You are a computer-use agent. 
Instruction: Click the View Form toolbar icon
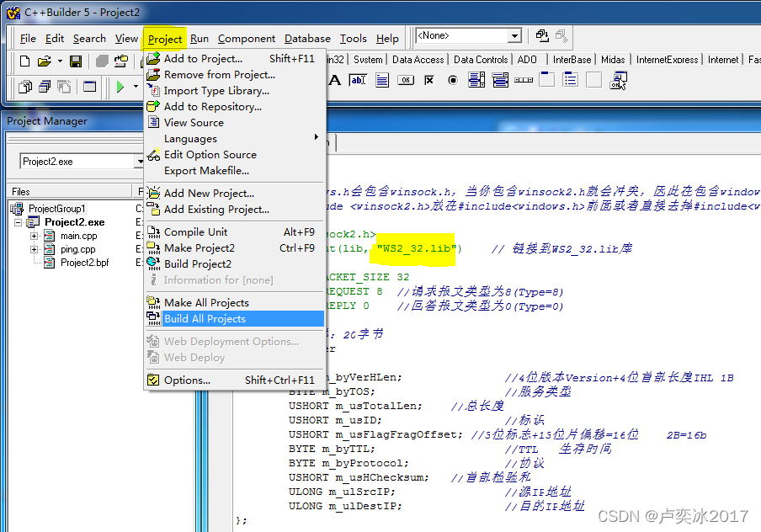[45, 87]
